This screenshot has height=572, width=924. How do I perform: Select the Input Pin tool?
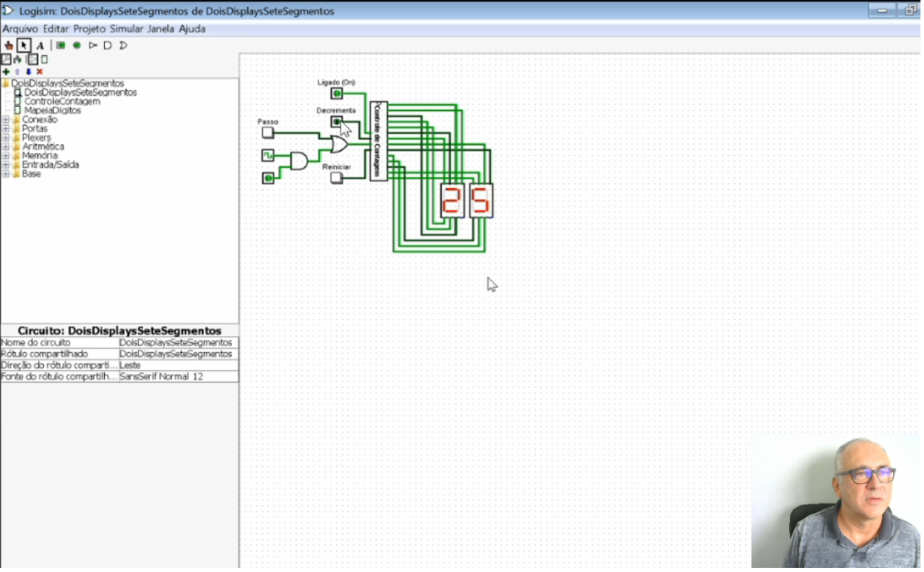click(60, 45)
